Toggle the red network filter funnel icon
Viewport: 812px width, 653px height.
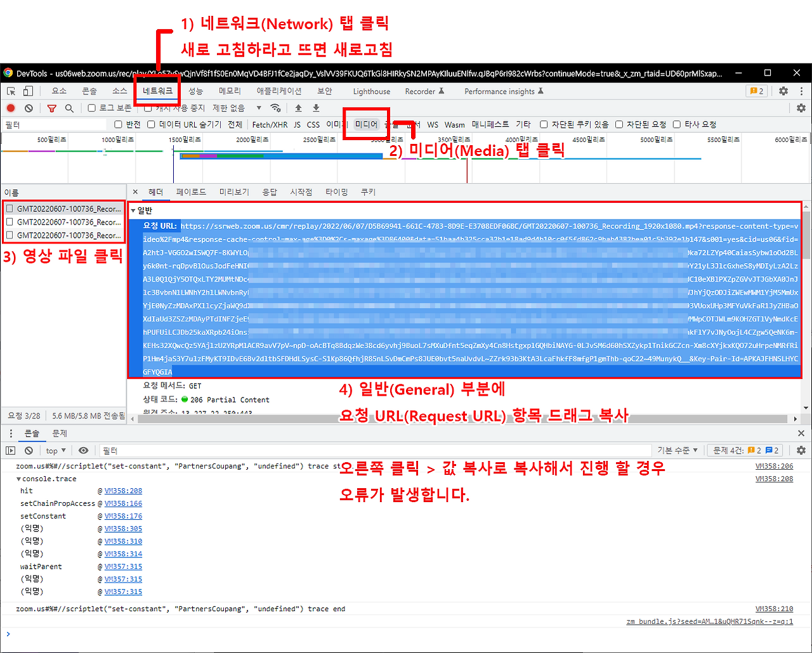(x=52, y=108)
